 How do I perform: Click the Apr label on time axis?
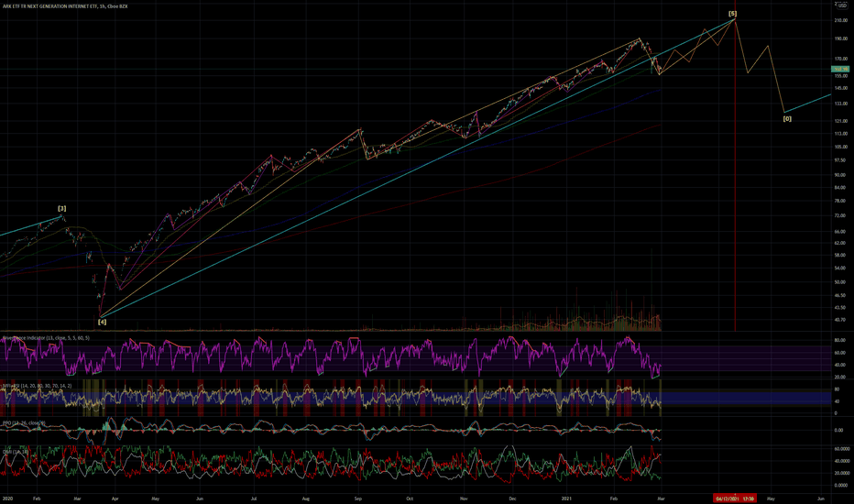pyautogui.click(x=115, y=499)
